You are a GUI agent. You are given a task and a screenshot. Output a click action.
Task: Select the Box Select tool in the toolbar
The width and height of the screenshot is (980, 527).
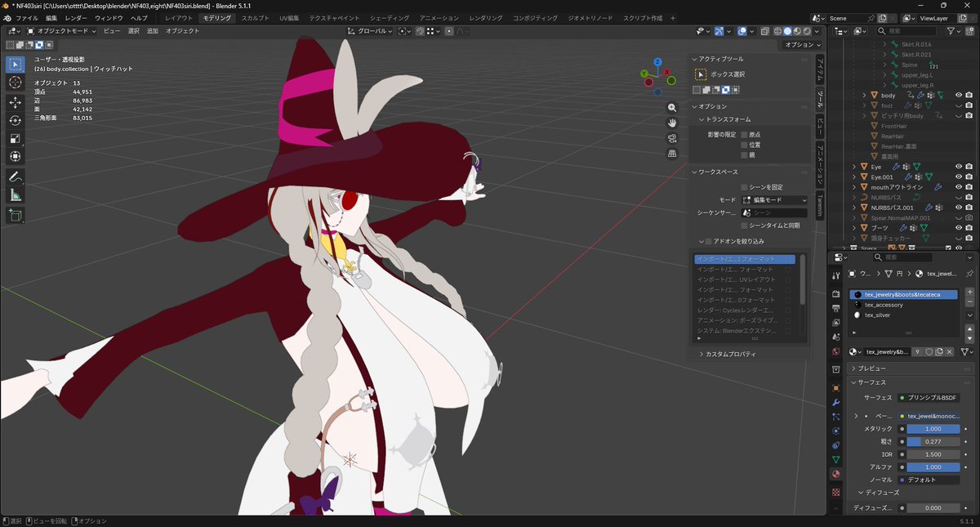pos(16,65)
